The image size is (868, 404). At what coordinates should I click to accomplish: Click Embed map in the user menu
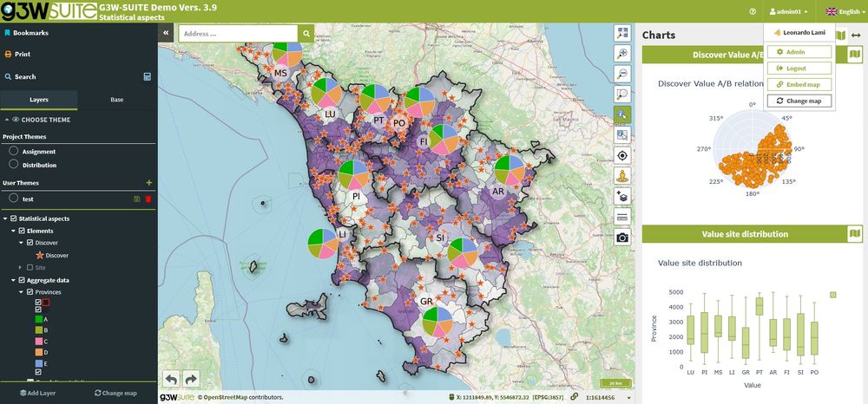click(799, 85)
